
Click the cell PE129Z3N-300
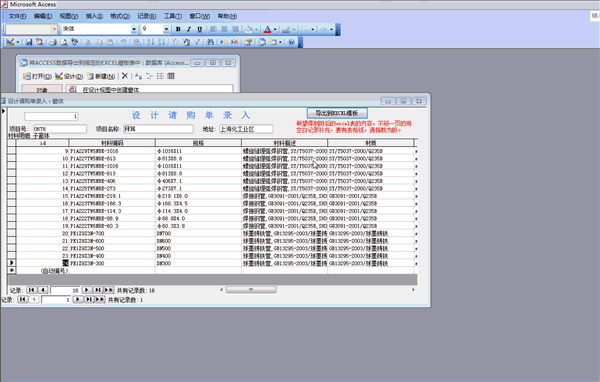point(112,263)
